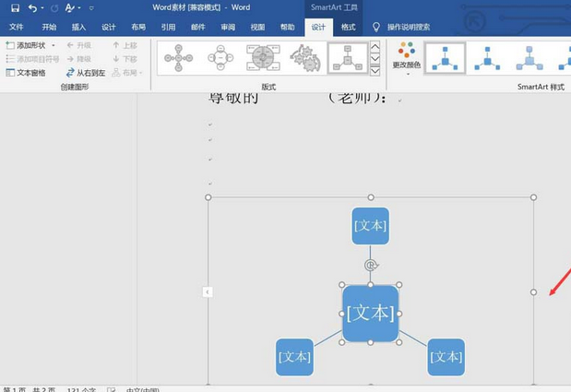Toggle 从右到左 layout direction
The image size is (571, 392).
[86, 73]
